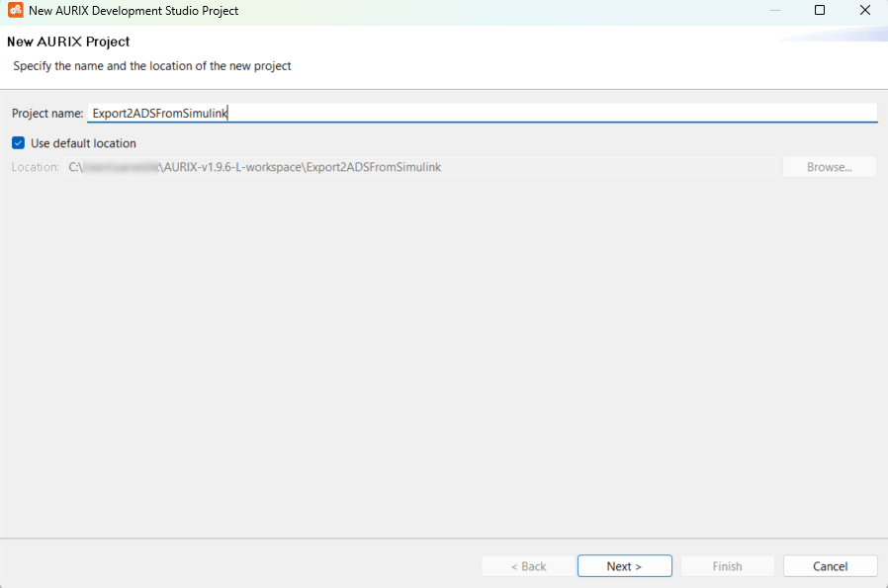Click into the Project name text field
This screenshot has width=888, height=588.
481,113
